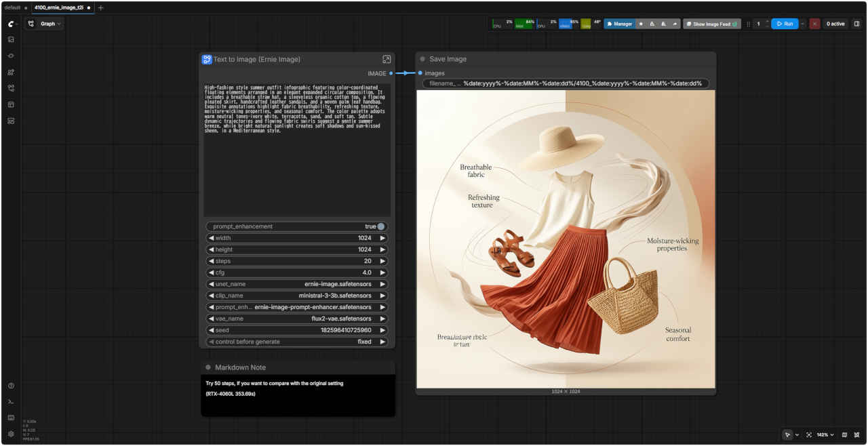Screen dimensions: 868x446
Task: Click the '1024 × 1024' size label
Action: 566,391
